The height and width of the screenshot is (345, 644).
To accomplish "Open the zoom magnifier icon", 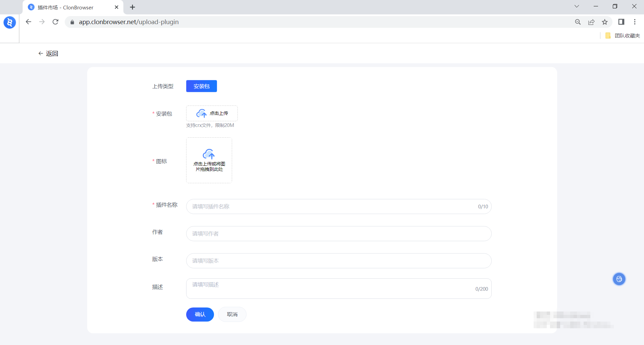I will tap(578, 22).
